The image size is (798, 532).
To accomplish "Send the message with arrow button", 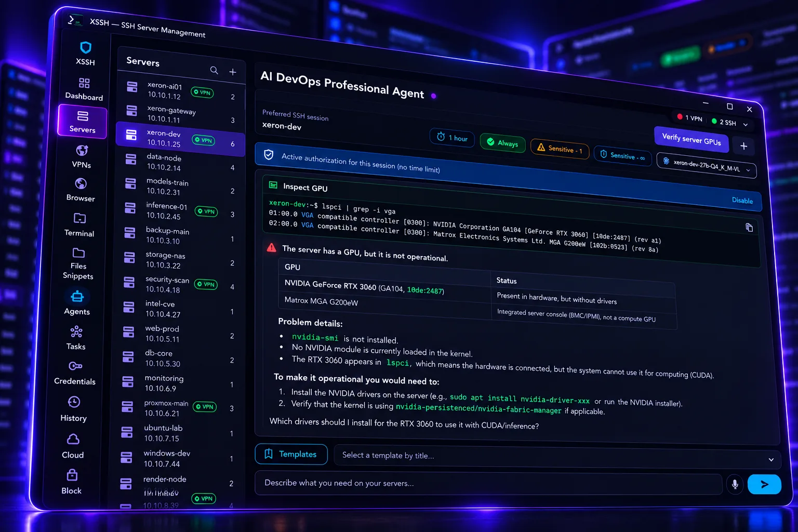I will point(764,484).
